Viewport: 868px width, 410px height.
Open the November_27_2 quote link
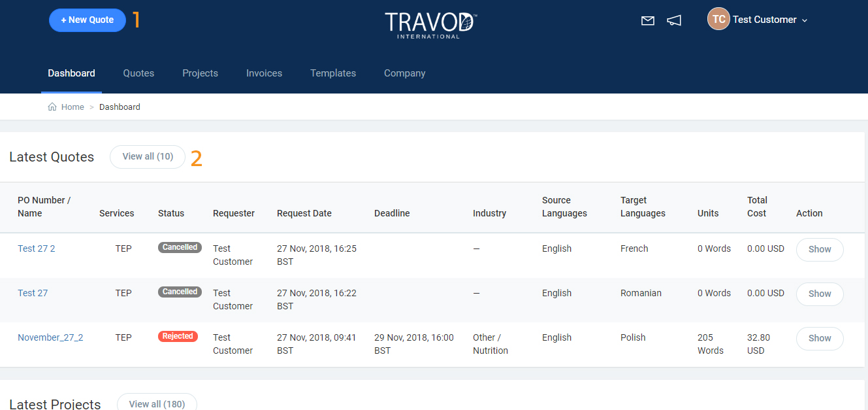[x=50, y=337]
